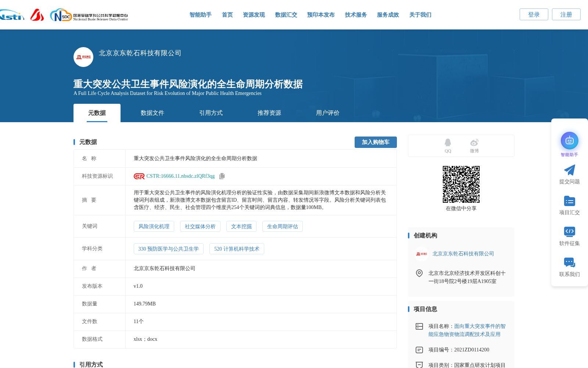Open 关于我们 navigation menu
588x368 pixels.
[420, 15]
